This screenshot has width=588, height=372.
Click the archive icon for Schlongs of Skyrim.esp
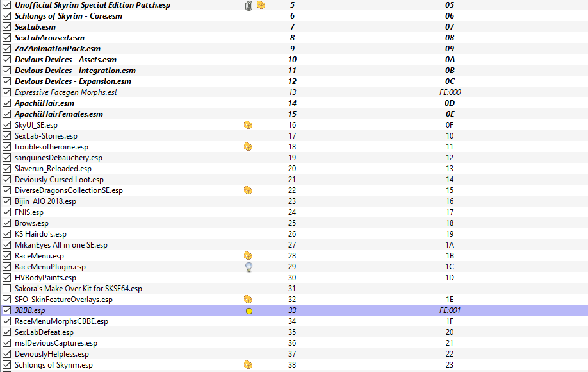pyautogui.click(x=248, y=365)
